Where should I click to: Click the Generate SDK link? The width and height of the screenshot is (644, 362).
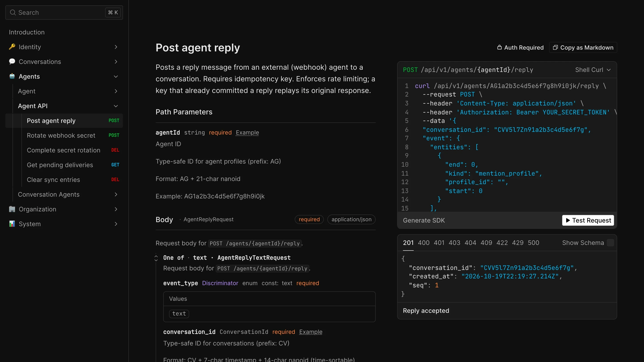tap(424, 220)
